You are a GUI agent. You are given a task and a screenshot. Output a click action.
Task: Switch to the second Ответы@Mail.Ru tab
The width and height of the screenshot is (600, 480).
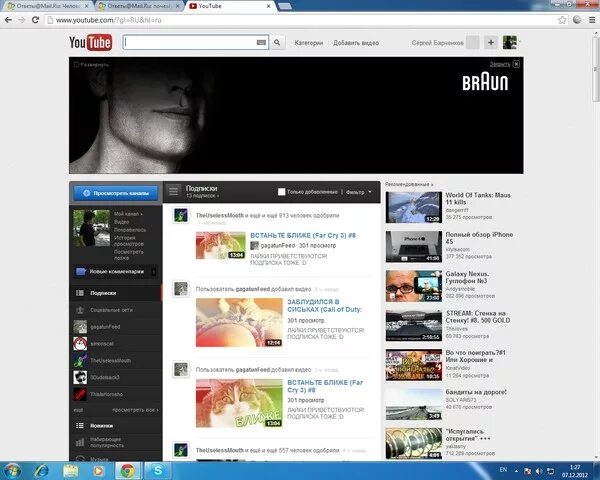(139, 6)
